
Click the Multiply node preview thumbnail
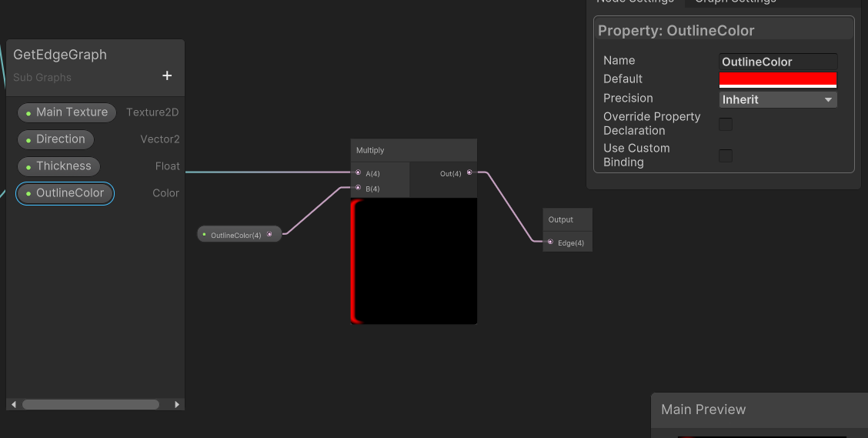[x=414, y=261]
